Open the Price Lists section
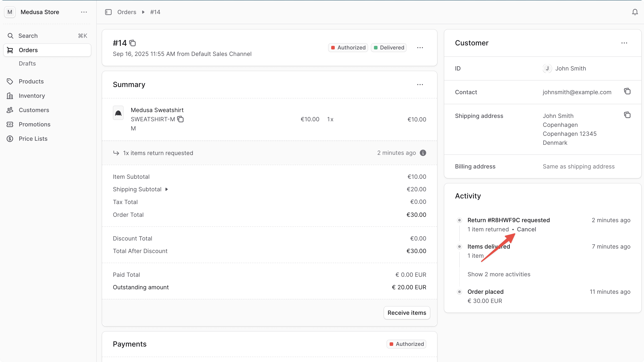The height and width of the screenshot is (362, 644). click(33, 138)
